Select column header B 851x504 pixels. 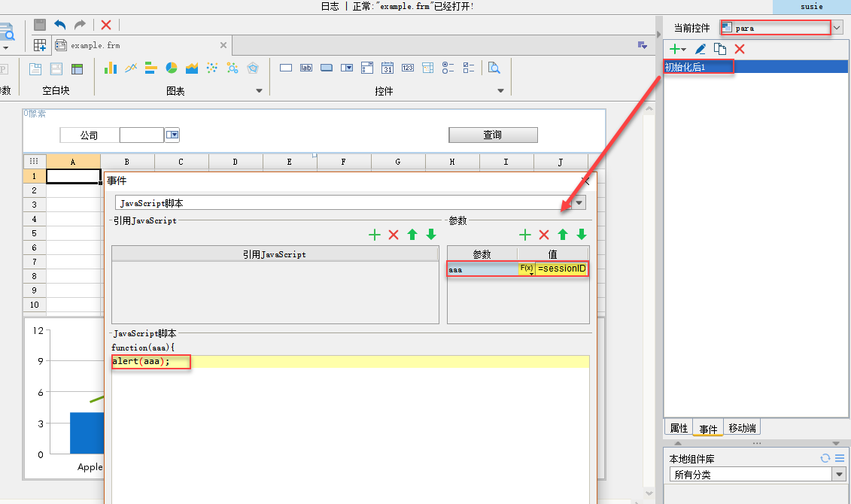(127, 162)
